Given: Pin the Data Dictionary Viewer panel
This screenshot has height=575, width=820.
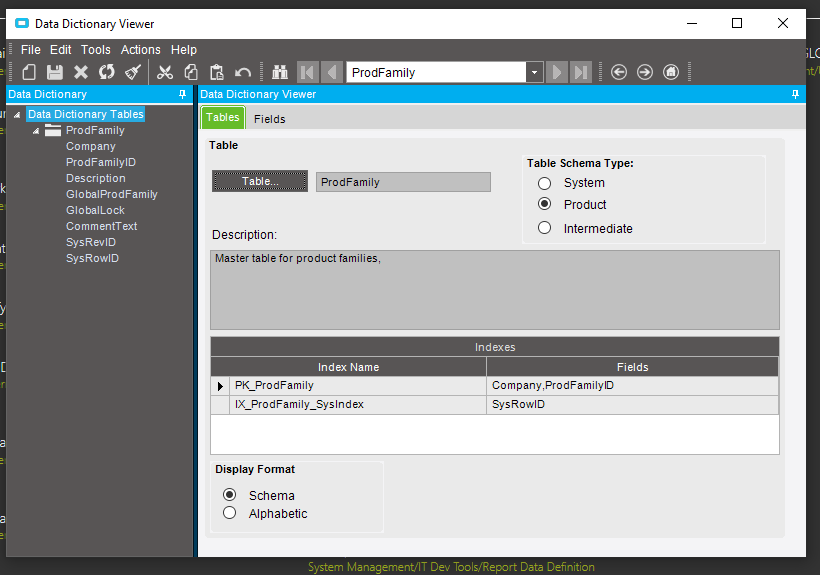Looking at the screenshot, I should (x=795, y=94).
